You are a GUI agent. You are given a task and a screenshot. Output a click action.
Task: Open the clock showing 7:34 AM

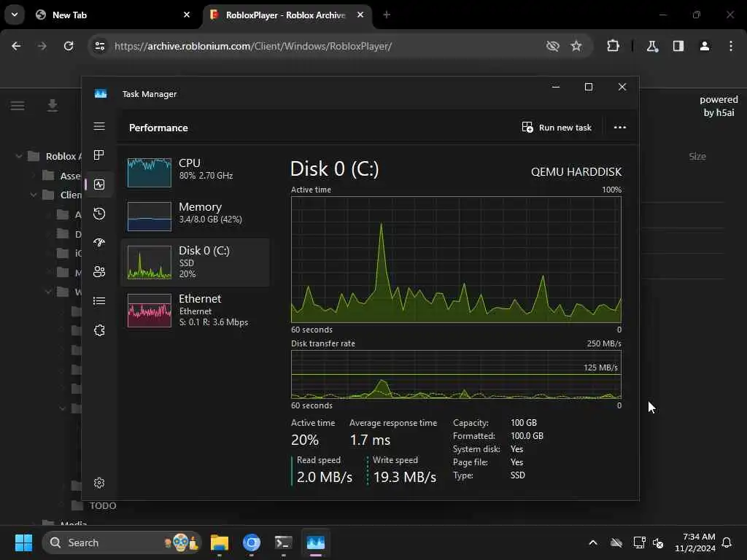695,542
